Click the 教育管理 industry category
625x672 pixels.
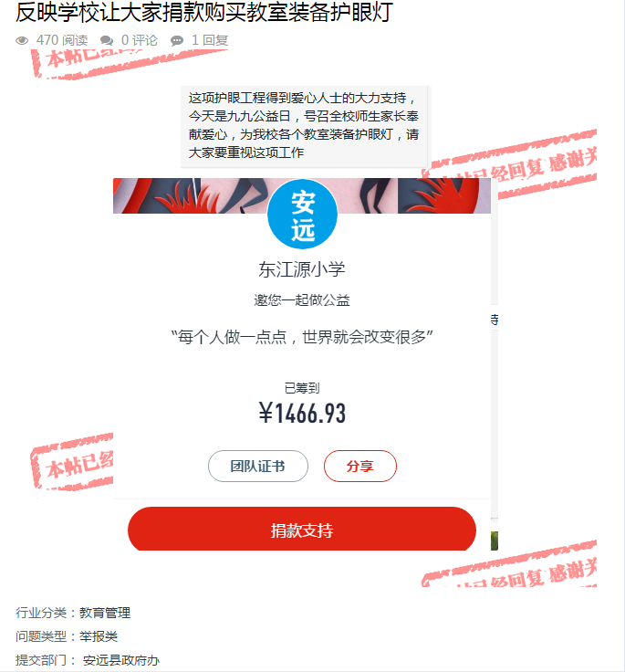click(x=105, y=613)
